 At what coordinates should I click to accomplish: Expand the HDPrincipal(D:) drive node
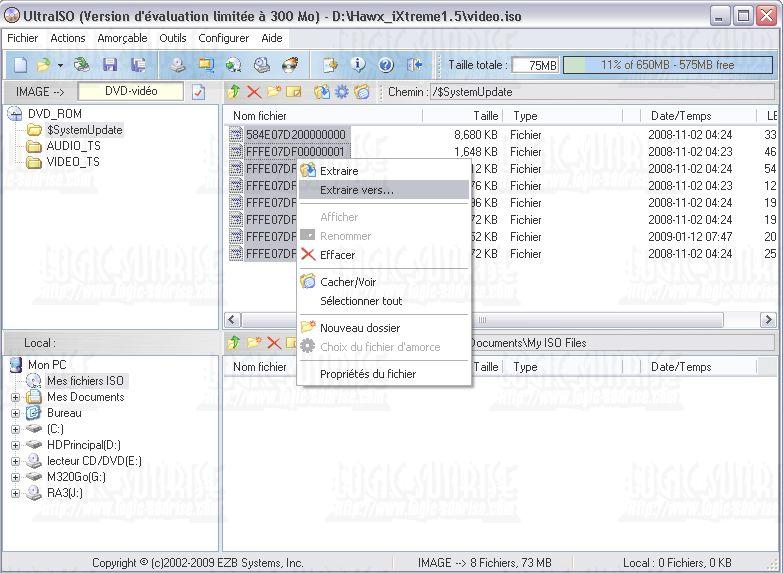(15, 446)
